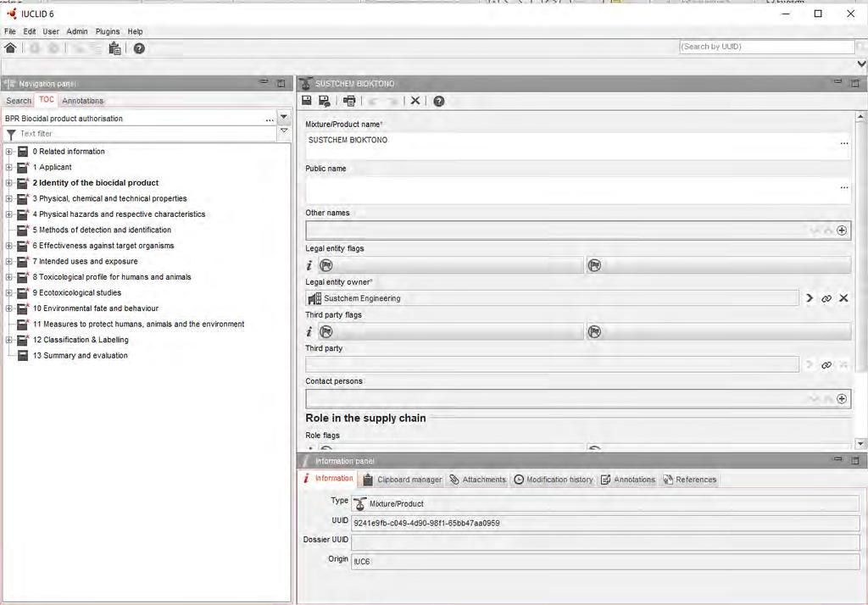This screenshot has width=868, height=605.
Task: Click the Text filter input field
Action: point(147,134)
